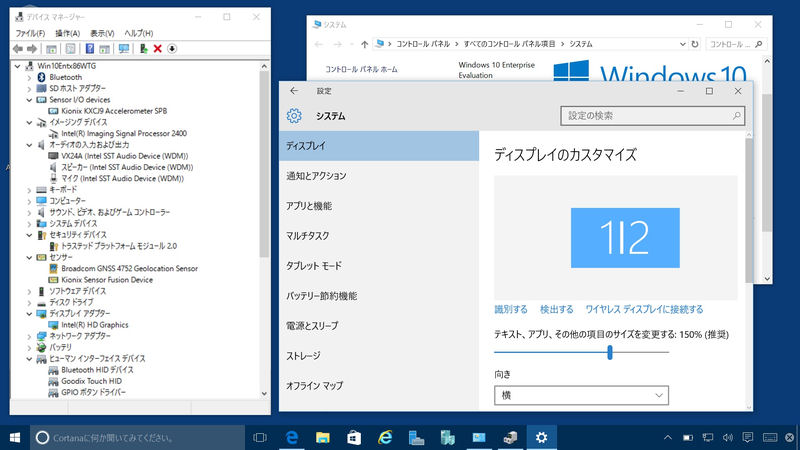Click the update driver icon in Device Manager toolbar
This screenshot has width=800, height=450.
[143, 48]
